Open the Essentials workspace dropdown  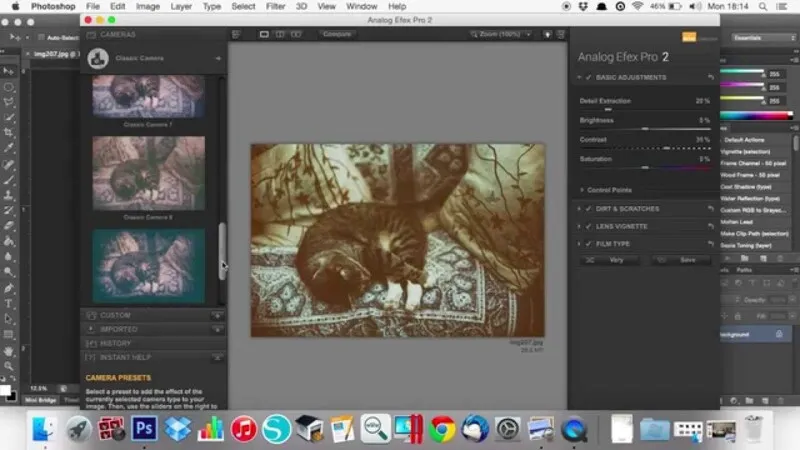(x=764, y=38)
